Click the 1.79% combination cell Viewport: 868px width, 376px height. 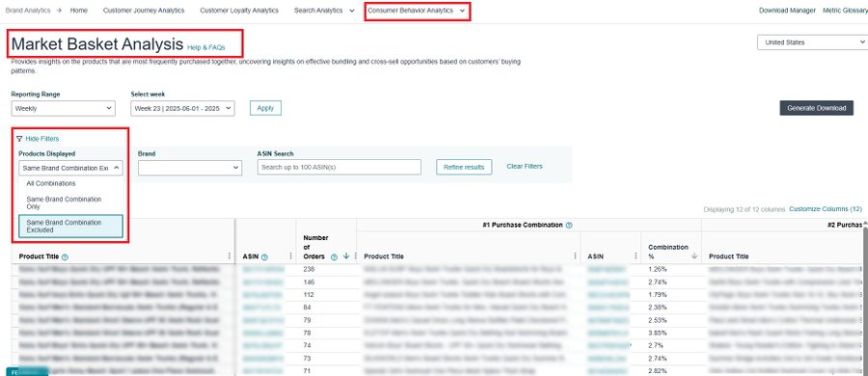(x=657, y=295)
